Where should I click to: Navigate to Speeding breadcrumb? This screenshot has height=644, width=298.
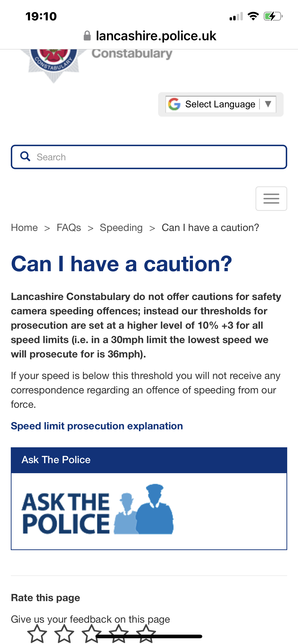coord(121,228)
